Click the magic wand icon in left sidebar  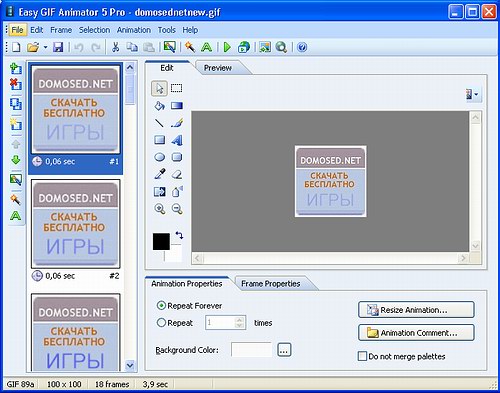click(x=16, y=199)
